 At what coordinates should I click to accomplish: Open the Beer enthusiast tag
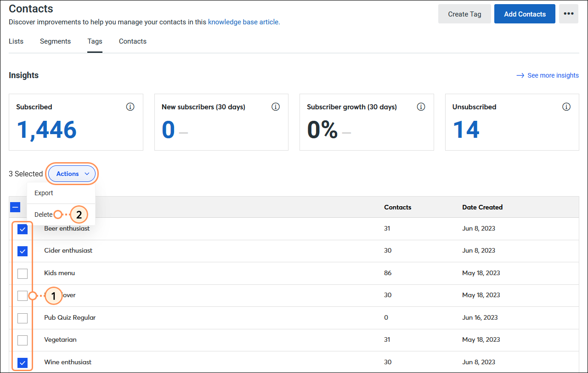pos(67,228)
